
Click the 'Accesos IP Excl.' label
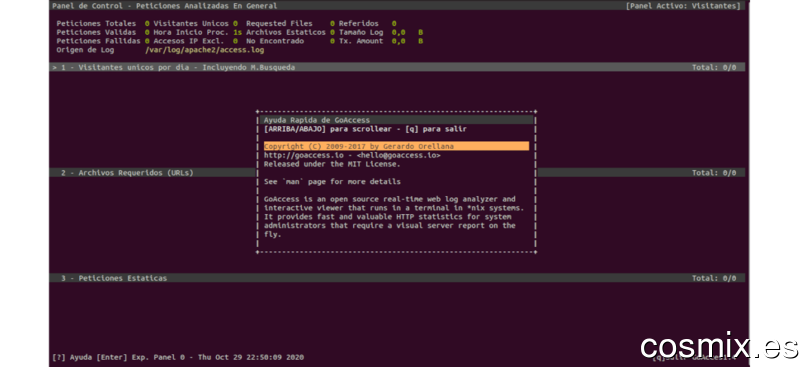pyautogui.click(x=189, y=41)
